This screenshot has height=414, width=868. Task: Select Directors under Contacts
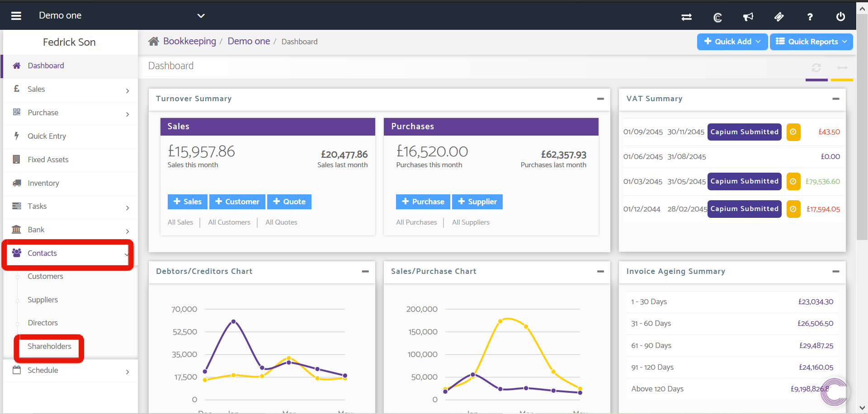pos(42,323)
